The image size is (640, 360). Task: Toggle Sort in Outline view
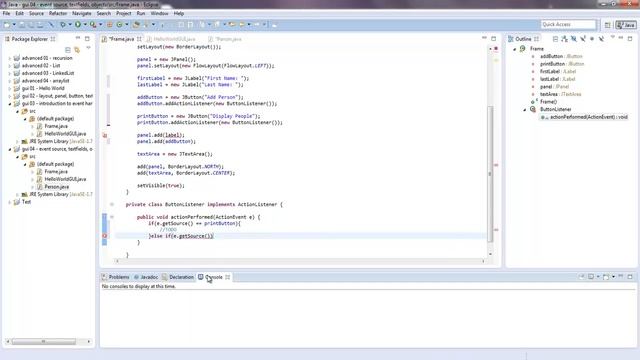click(564, 39)
